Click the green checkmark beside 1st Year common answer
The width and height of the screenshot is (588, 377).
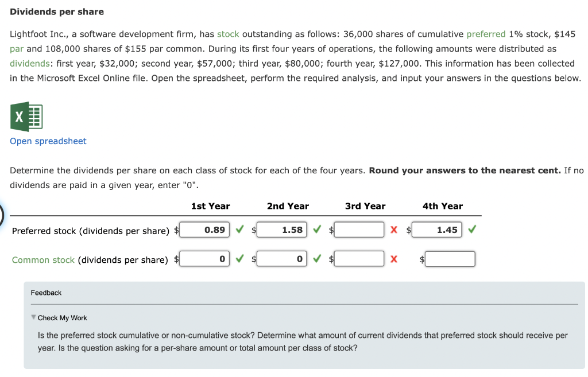(x=239, y=258)
